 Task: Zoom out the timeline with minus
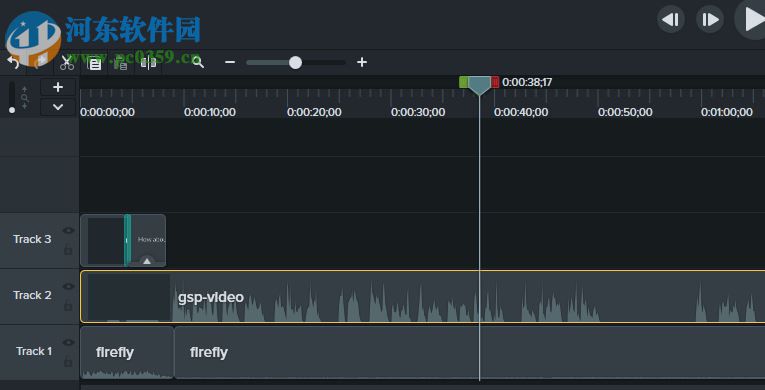230,62
